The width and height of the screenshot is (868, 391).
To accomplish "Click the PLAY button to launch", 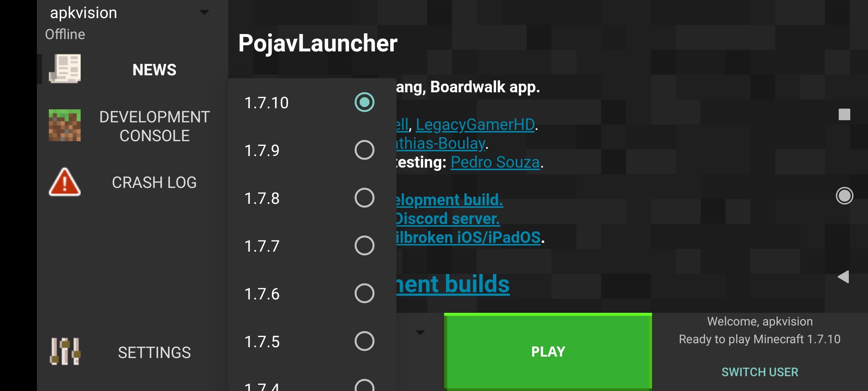I will click(548, 350).
